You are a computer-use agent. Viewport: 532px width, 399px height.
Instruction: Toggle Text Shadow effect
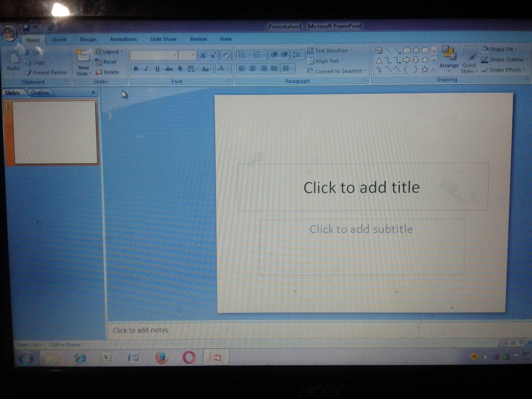pos(180,69)
